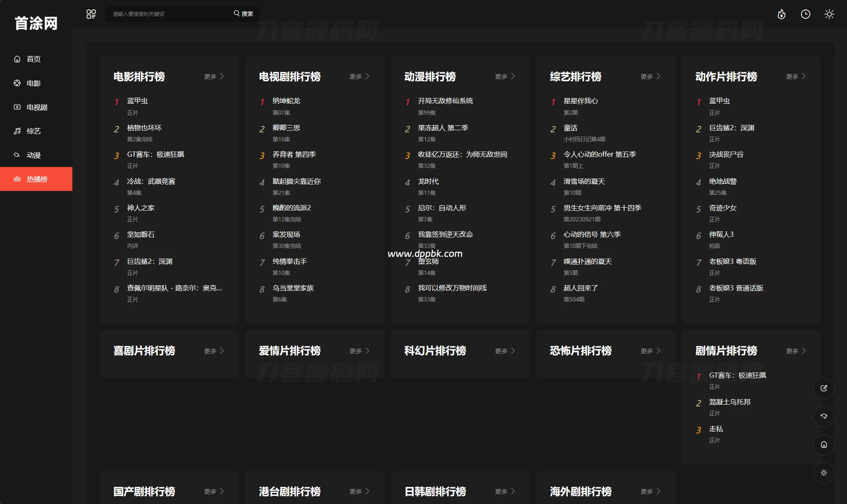The height and width of the screenshot is (504, 847).
Task: Click the music note icon beside 综艺
Action: click(17, 131)
